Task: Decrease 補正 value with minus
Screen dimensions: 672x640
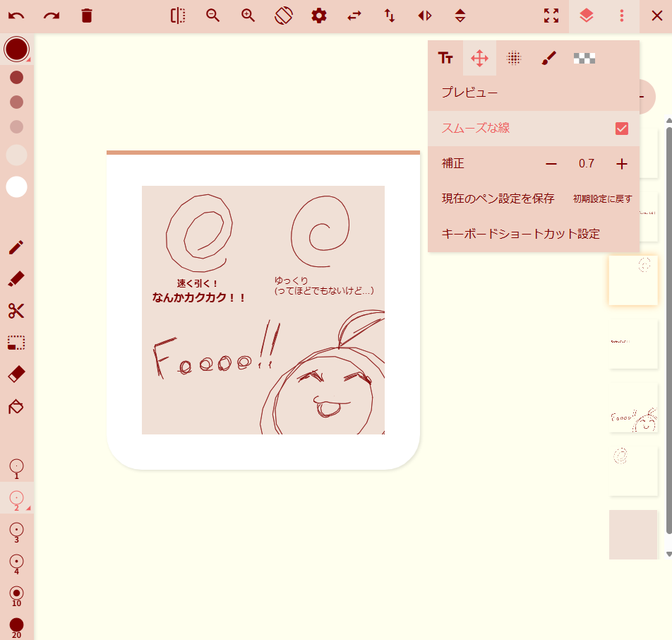Action: tap(551, 164)
